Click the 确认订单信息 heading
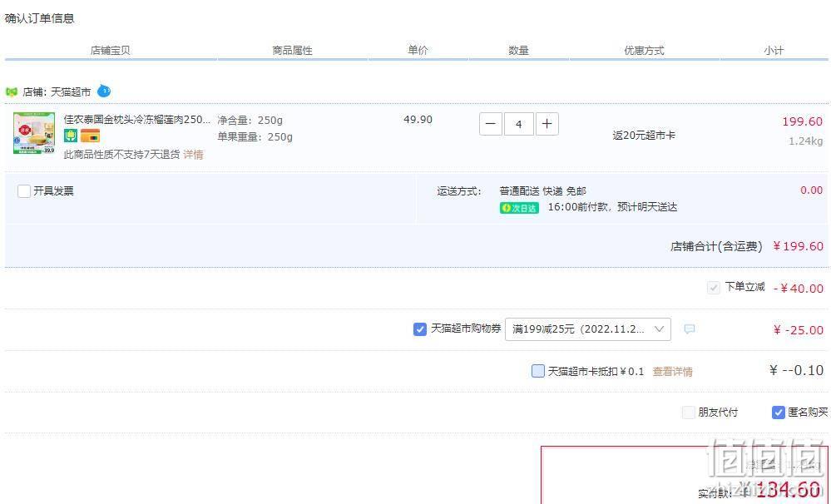This screenshot has height=504, width=831. (x=40, y=18)
